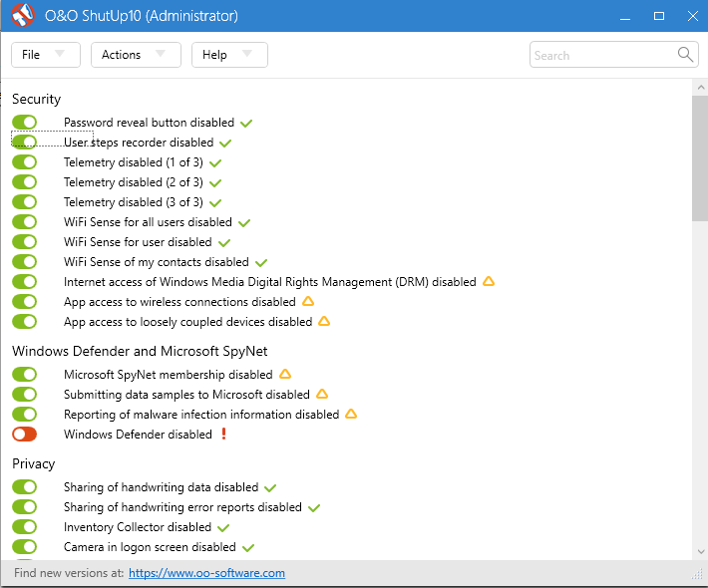The image size is (708, 588).
Task: Click checkmark next to Inventory Collector disabled
Action: click(x=223, y=527)
